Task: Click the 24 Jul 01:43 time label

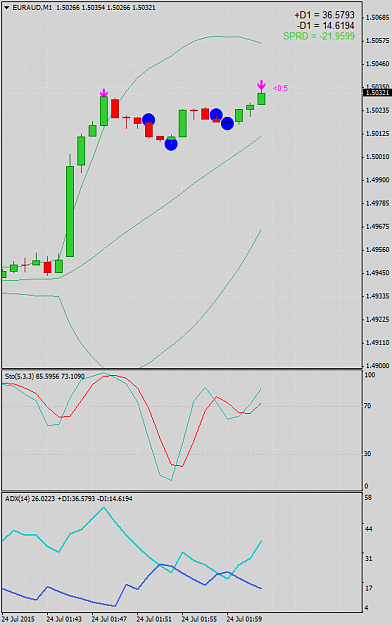Action: click(64, 619)
